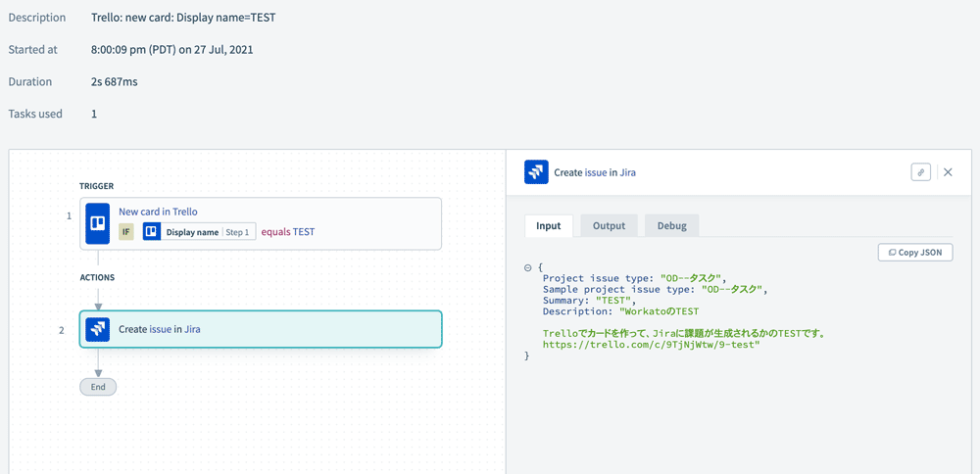The width and height of the screenshot is (980, 474).
Task: Click the Description "WorkatoのTEST" line
Action: [620, 311]
